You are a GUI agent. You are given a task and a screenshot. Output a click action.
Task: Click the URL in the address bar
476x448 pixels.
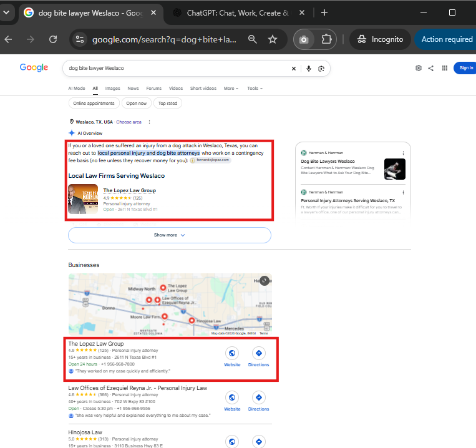(164, 39)
